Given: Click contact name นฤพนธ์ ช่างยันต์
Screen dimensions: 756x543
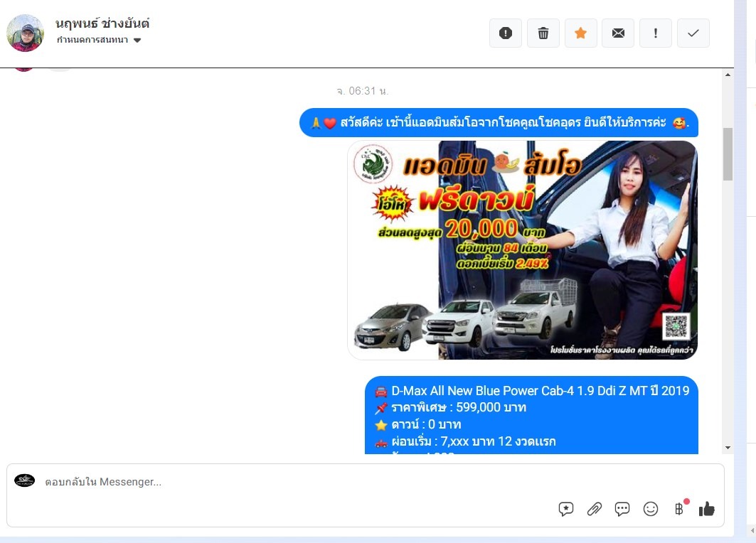Looking at the screenshot, I should tap(102, 23).
